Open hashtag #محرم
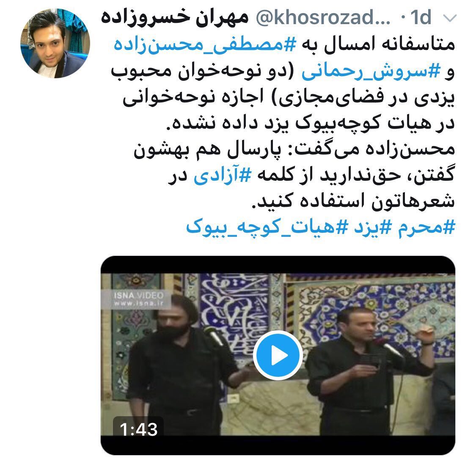 (426, 228)
